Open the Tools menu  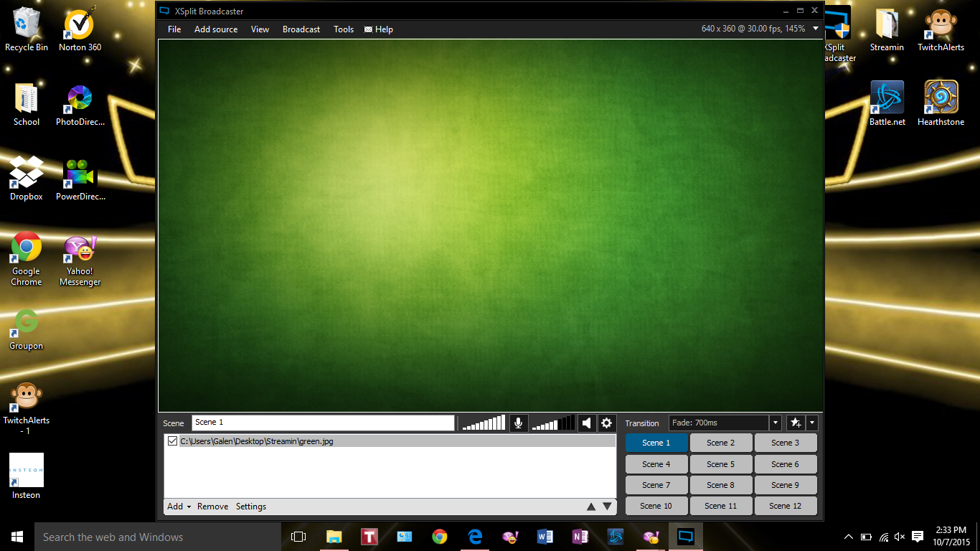pos(343,29)
